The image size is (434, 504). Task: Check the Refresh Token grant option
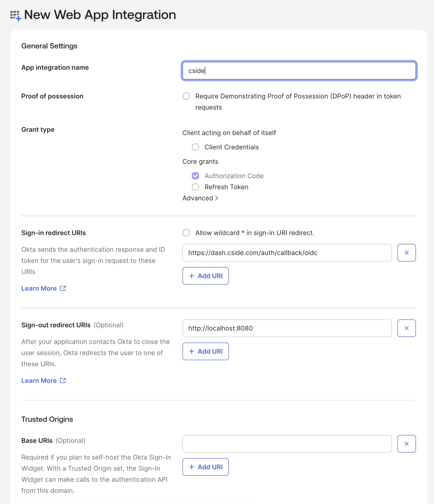195,187
